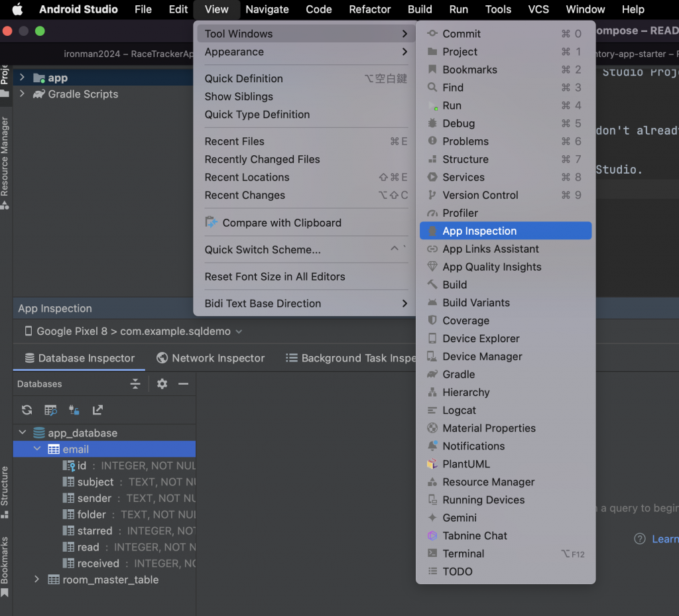Select App Inspection in Tool Windows submenu
The image size is (679, 616).
point(505,231)
